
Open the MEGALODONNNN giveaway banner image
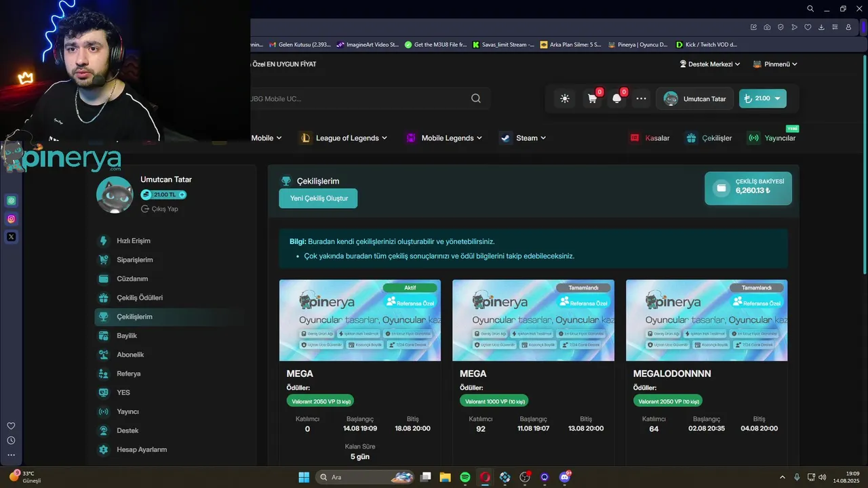707,321
